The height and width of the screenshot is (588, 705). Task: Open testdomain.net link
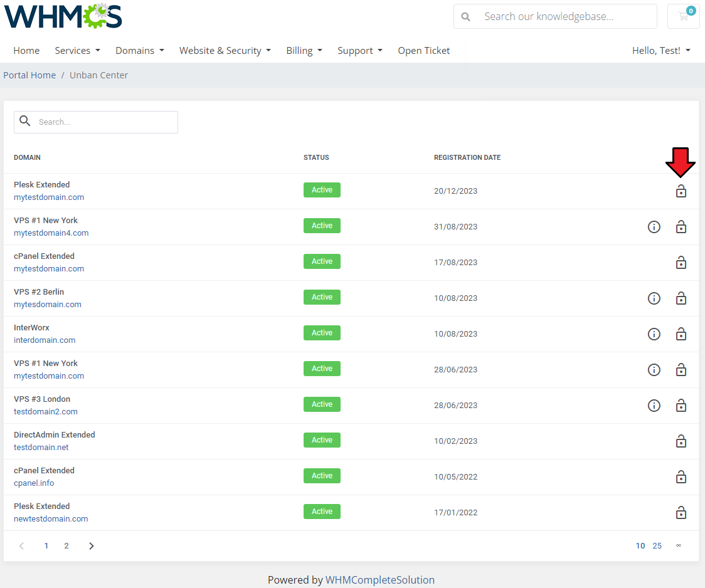(x=41, y=447)
